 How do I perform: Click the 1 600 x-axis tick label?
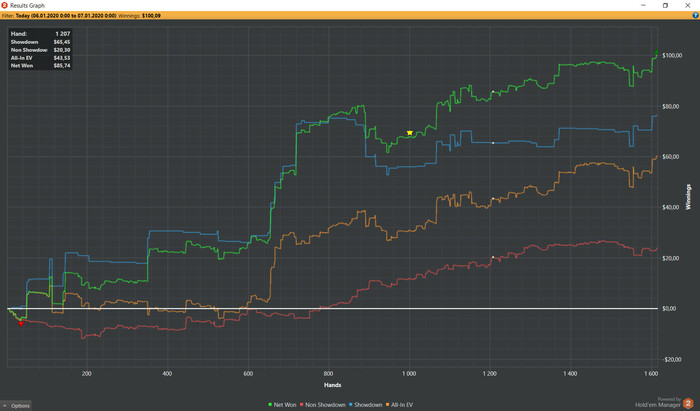point(651,374)
